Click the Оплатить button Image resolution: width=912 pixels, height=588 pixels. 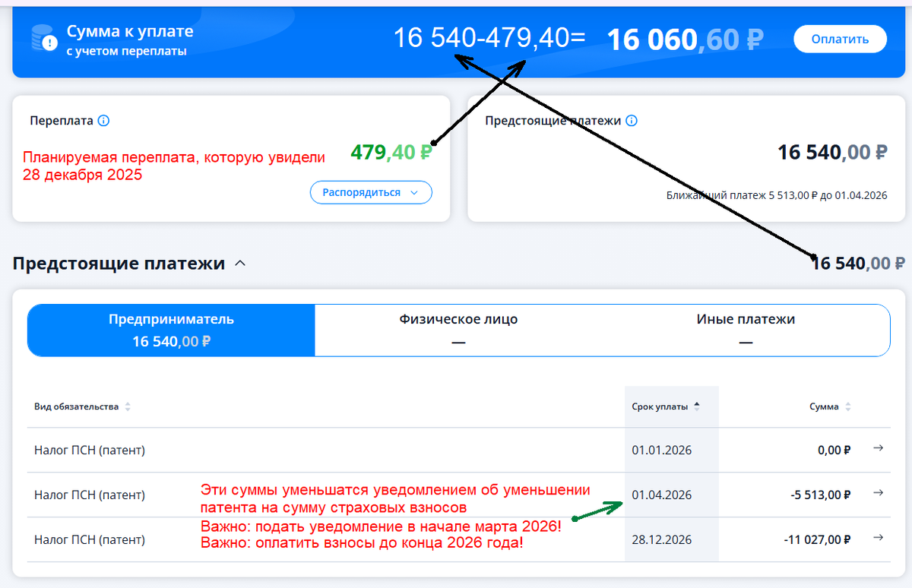(x=840, y=38)
